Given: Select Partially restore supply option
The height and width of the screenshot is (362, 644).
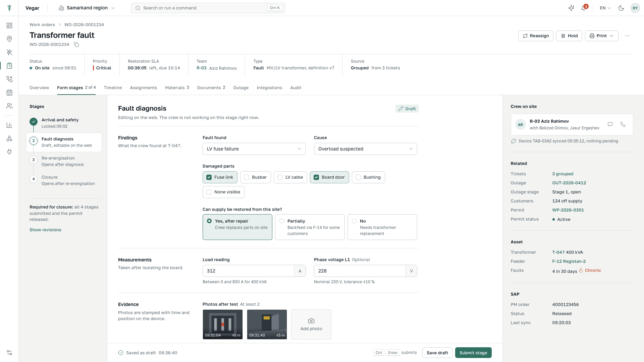Looking at the screenshot, I should click(x=310, y=227).
